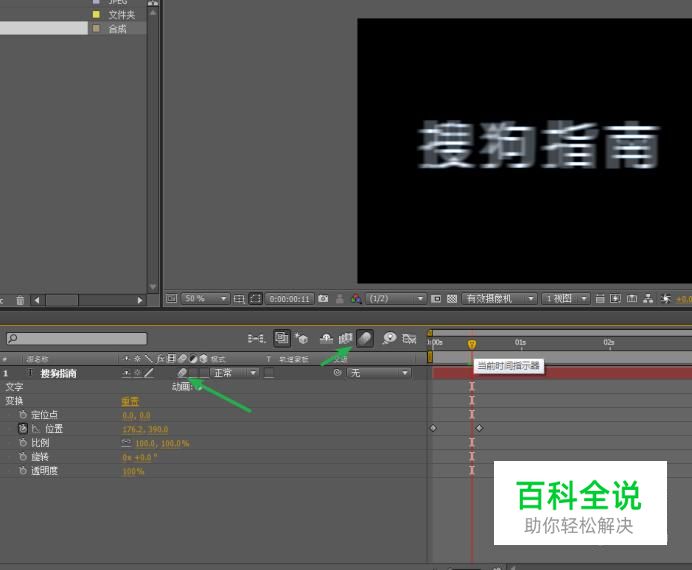
Task: Open the grid and guides options
Action: click(239, 299)
